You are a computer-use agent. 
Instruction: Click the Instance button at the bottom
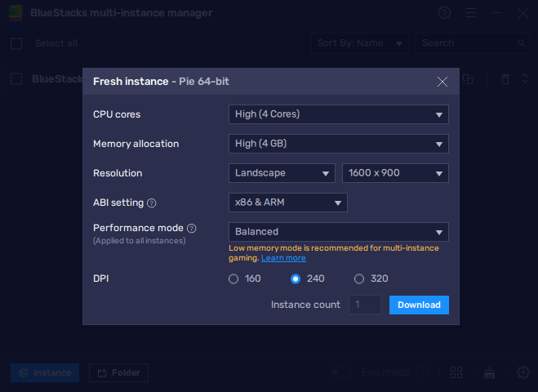point(45,372)
